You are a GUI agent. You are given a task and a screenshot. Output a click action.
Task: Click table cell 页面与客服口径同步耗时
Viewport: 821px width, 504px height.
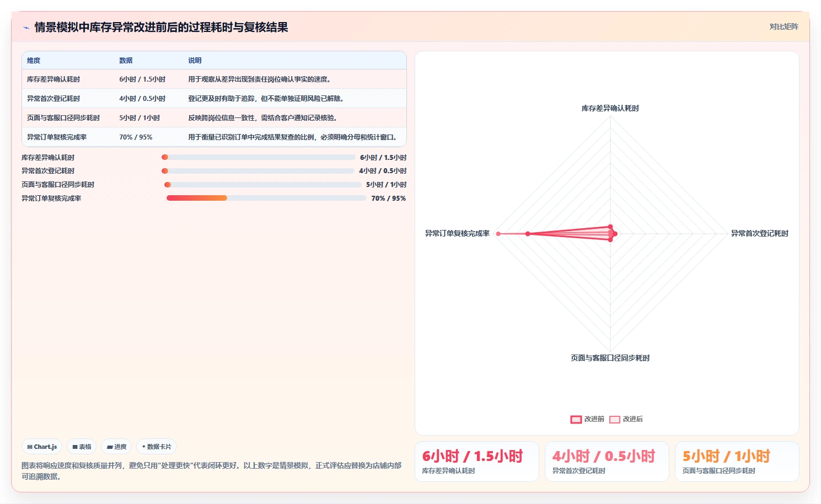63,118
